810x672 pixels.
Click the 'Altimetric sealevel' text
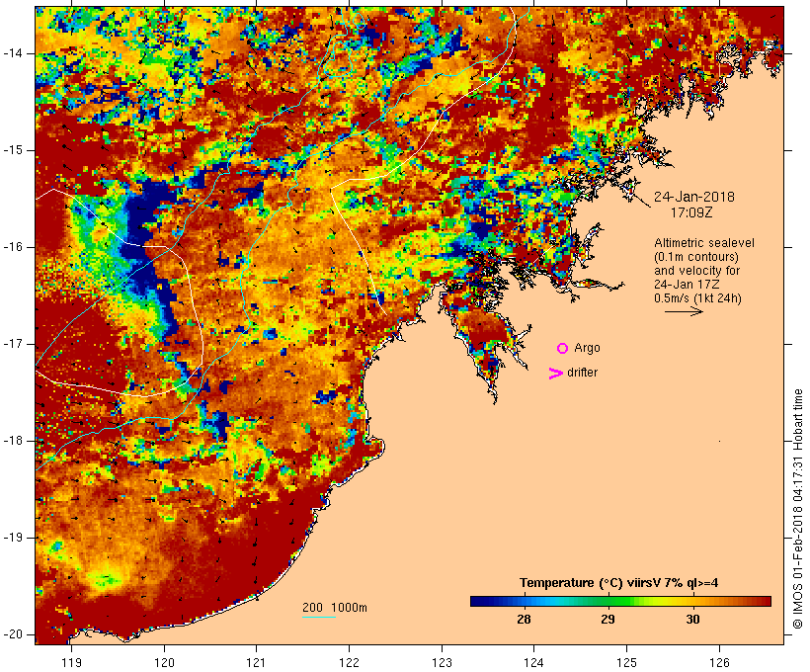[x=704, y=243]
